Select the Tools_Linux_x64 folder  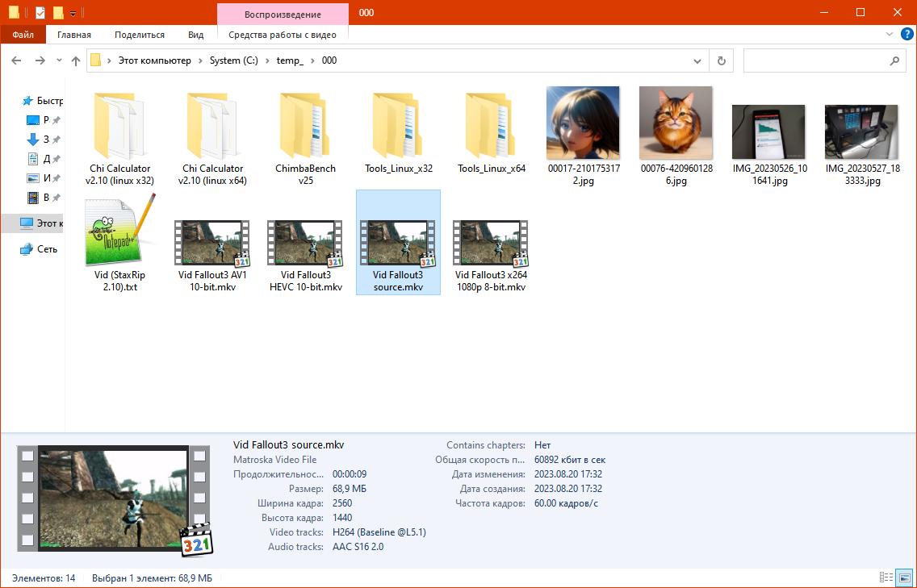point(492,131)
